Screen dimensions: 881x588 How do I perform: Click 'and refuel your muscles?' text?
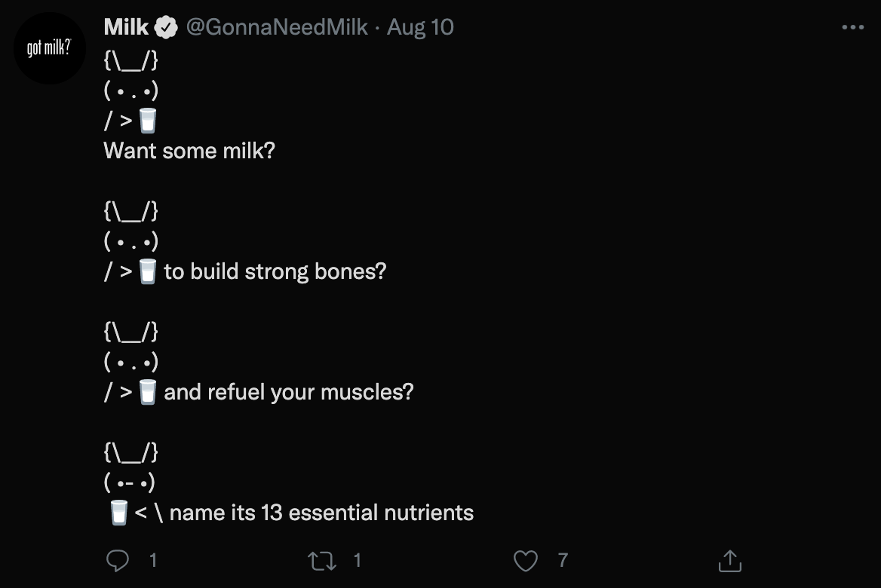tap(289, 392)
